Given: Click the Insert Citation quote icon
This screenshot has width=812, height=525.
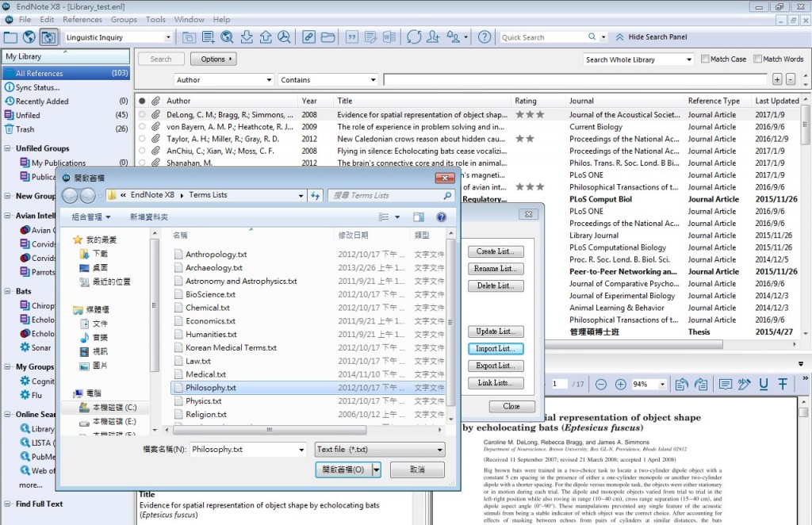Looking at the screenshot, I should point(352,37).
